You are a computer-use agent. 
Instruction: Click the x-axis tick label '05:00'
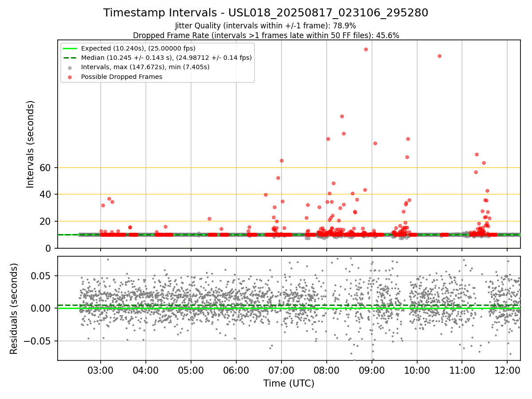[191, 370]
